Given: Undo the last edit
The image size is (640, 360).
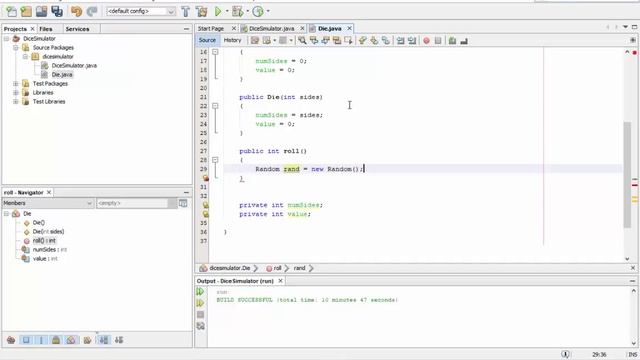Looking at the screenshot, I should (76, 11).
